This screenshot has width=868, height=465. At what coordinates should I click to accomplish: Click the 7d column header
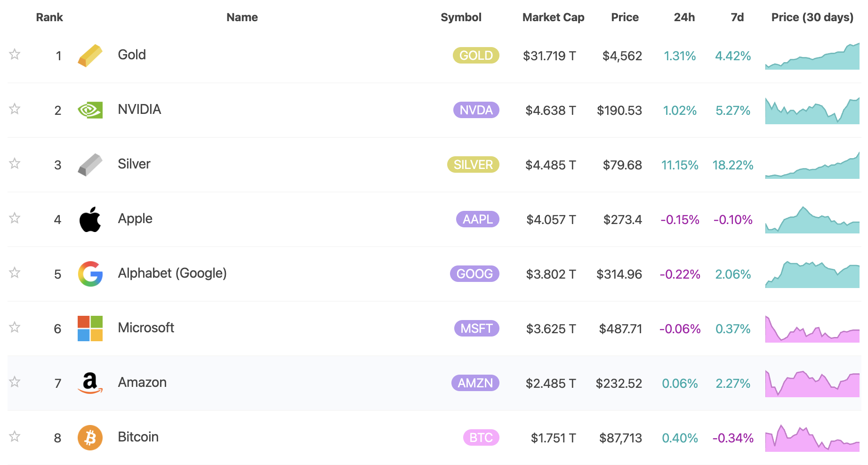click(x=737, y=17)
